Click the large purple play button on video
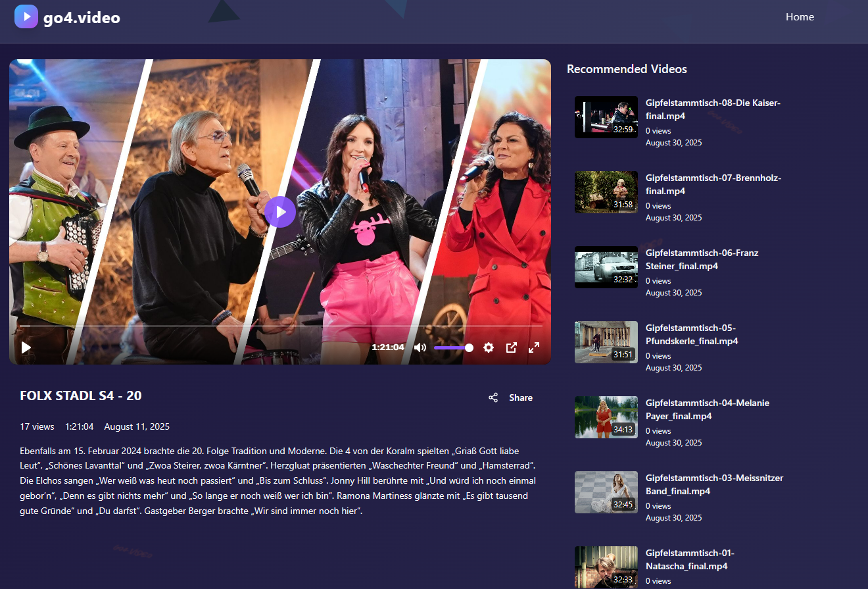Screen dimensions: 868x589 (281, 212)
